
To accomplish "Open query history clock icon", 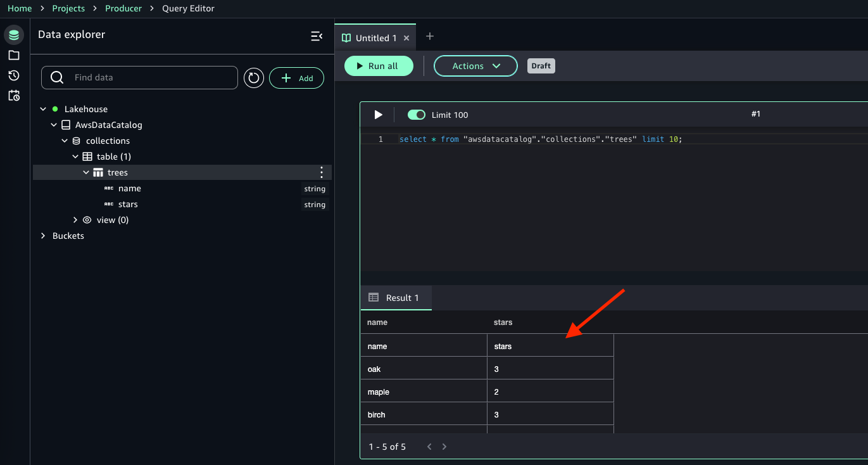I will click(x=14, y=75).
